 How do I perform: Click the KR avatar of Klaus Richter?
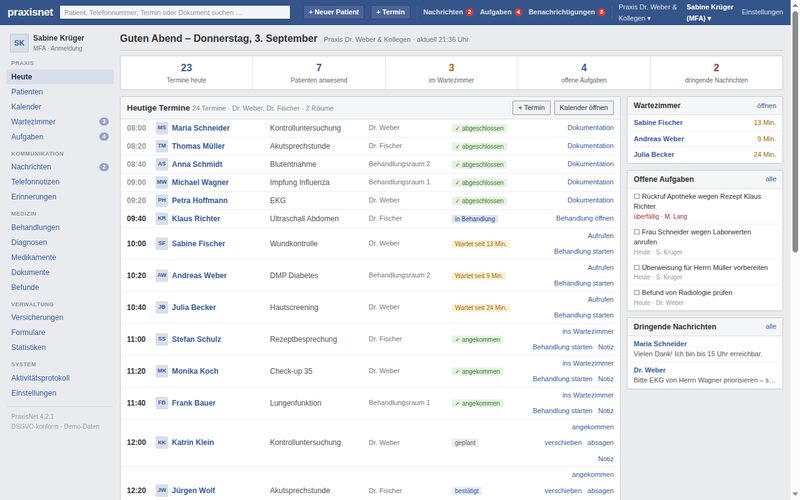coord(162,218)
